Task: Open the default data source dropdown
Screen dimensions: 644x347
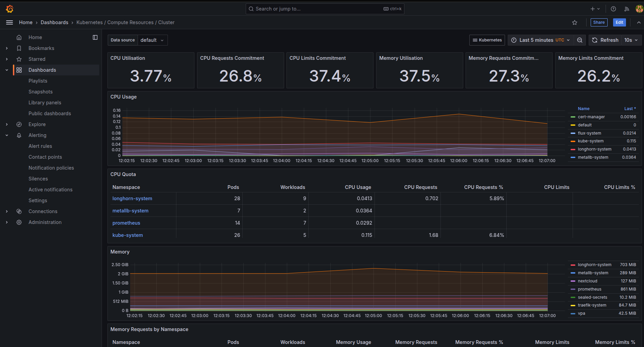Action: [152, 40]
